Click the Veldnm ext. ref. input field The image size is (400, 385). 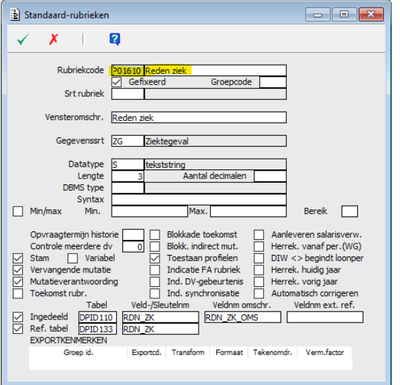(x=325, y=317)
